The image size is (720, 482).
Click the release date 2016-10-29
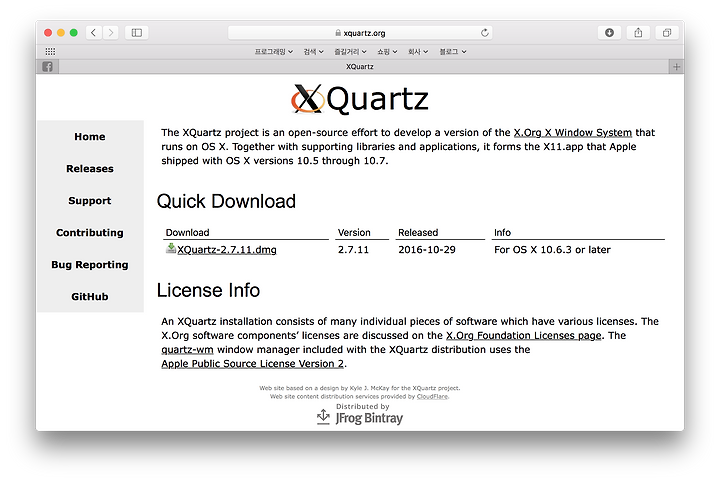click(427, 250)
